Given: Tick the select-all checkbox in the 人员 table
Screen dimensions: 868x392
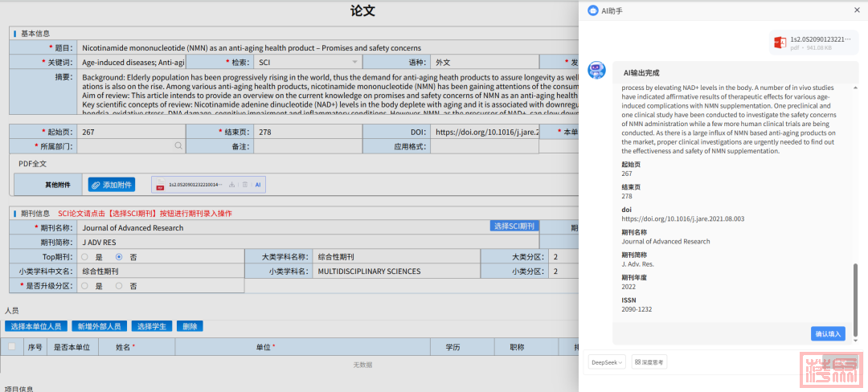Looking at the screenshot, I should pyautogui.click(x=11, y=347).
